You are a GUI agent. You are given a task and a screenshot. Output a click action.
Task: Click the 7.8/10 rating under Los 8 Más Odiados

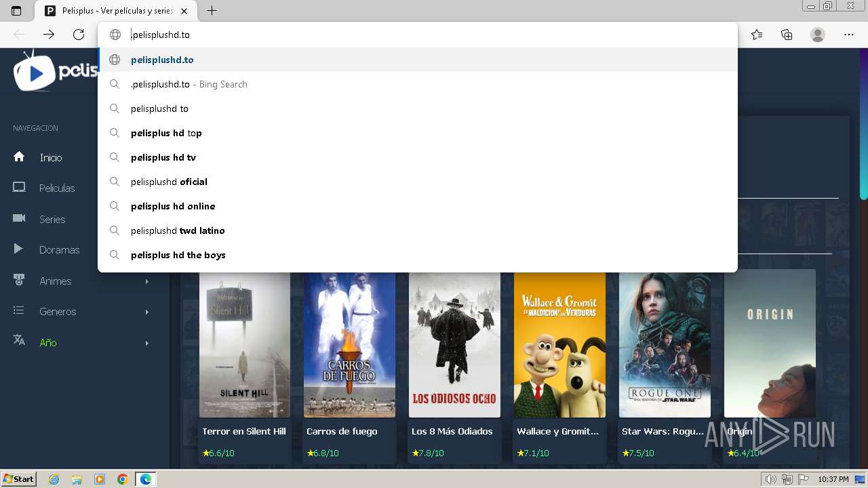[x=428, y=453]
